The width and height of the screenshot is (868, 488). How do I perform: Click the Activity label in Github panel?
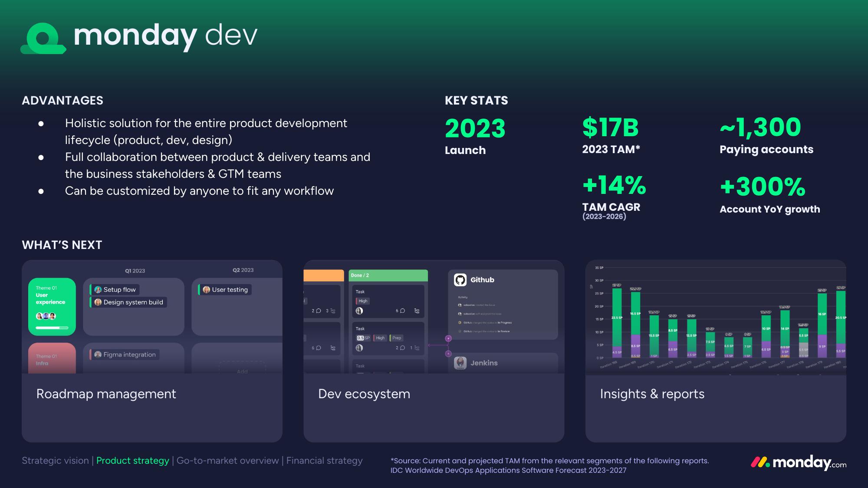[x=463, y=297]
